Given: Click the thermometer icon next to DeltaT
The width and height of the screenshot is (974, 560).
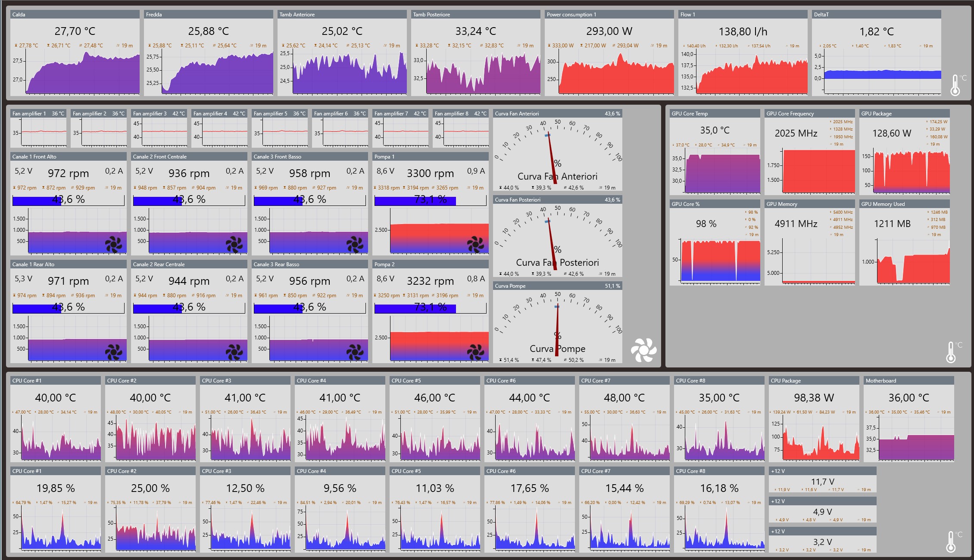Looking at the screenshot, I should coord(955,85).
